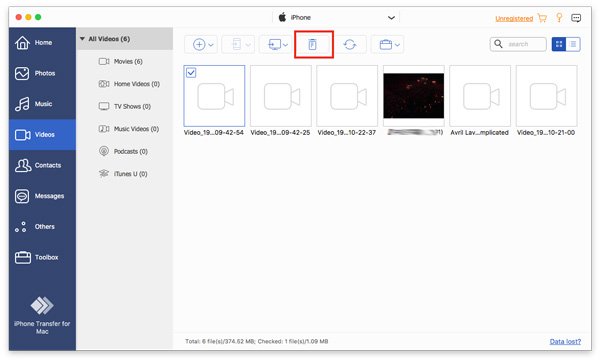Click the Data lost? link

pos(565,341)
